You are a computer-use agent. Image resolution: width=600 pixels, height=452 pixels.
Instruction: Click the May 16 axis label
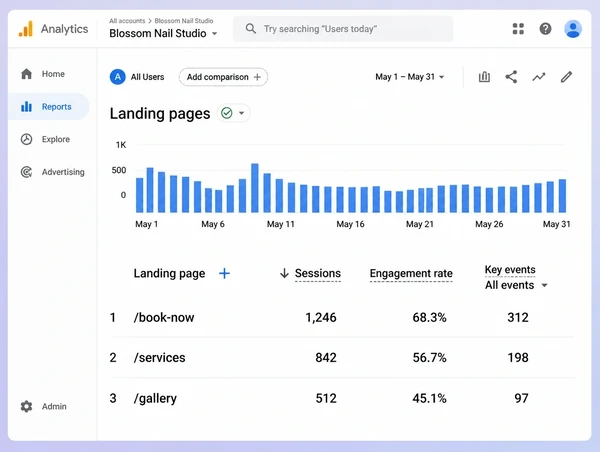click(x=351, y=224)
